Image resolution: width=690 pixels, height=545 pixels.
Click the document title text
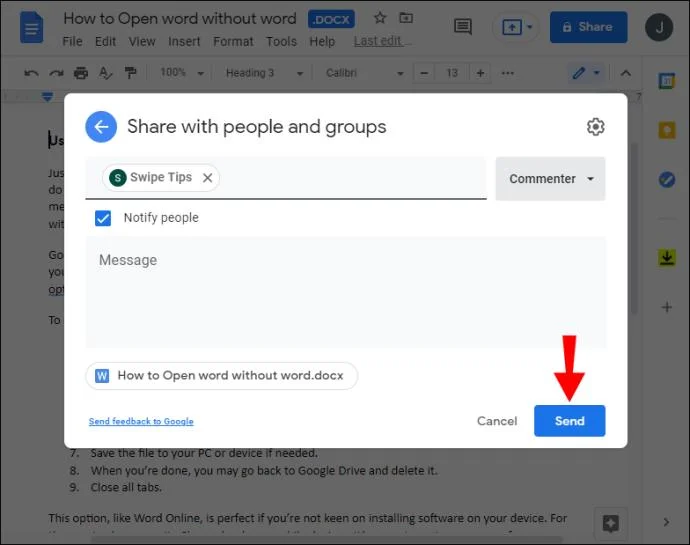pos(180,18)
